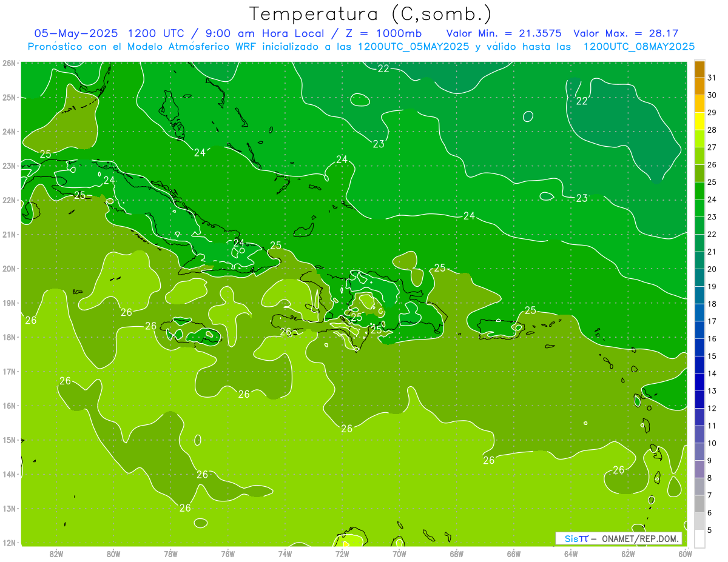
Task: Click the color scale label 15
Action: click(712, 356)
